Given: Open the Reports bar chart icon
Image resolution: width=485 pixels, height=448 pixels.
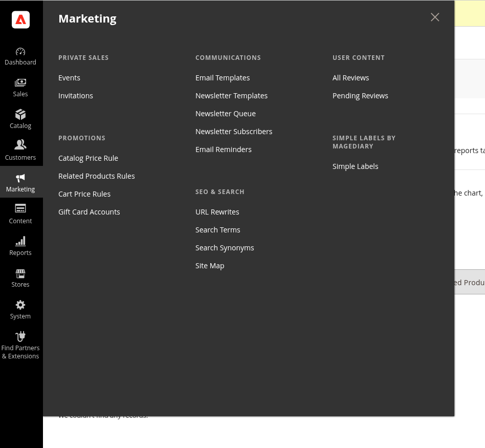Looking at the screenshot, I should coord(20,241).
